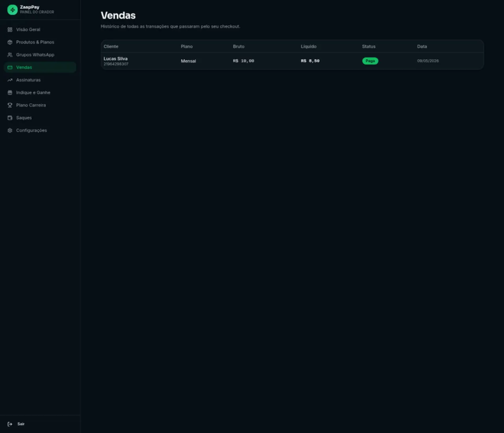Click the ZaapPay brand name
Screen dimensions: 504x433
click(30, 7)
